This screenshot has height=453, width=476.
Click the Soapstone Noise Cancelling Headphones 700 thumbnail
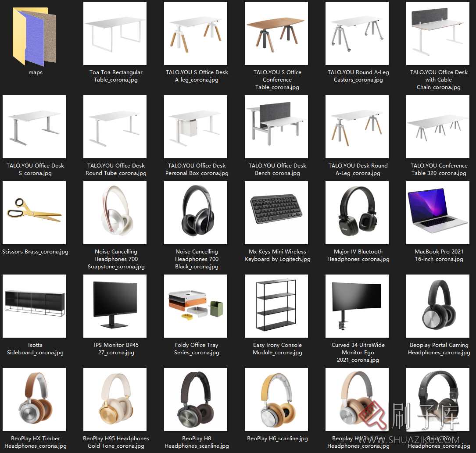[115, 213]
